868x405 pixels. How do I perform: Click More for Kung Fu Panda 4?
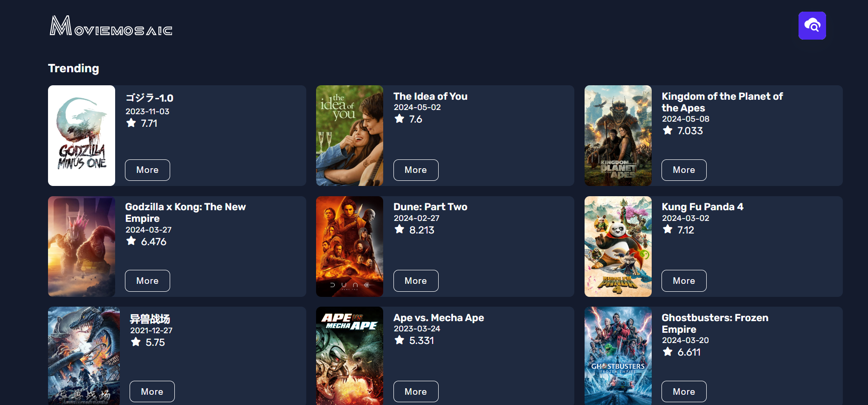coord(683,281)
